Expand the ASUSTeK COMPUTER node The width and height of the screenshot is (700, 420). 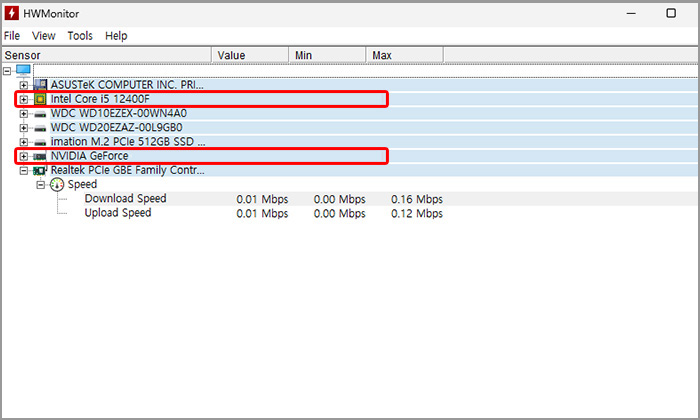[24, 85]
